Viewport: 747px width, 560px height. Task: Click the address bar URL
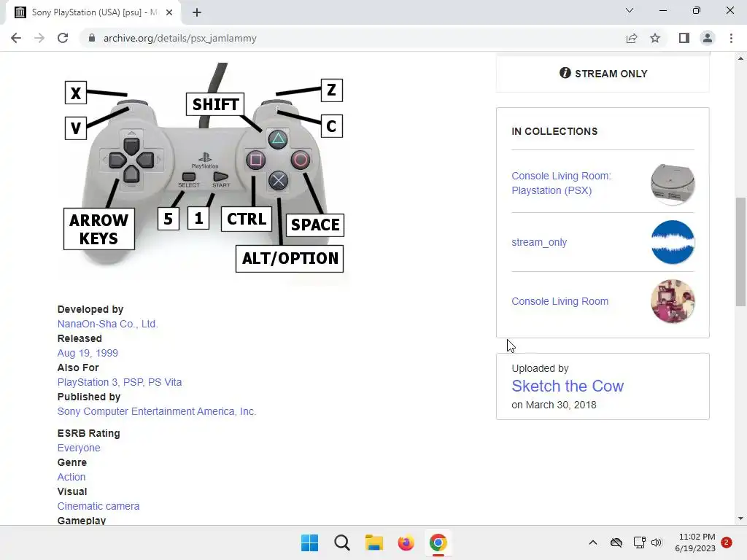179,38
